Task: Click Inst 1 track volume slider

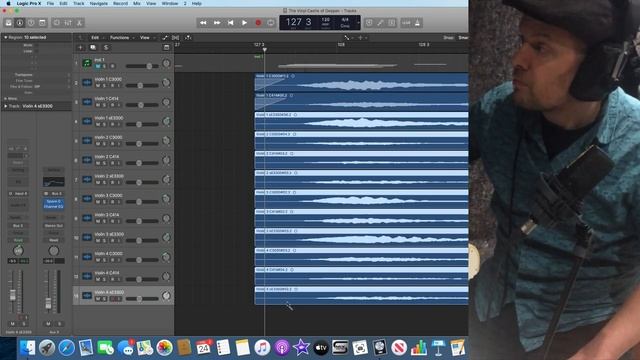Action: pyautogui.click(x=142, y=66)
